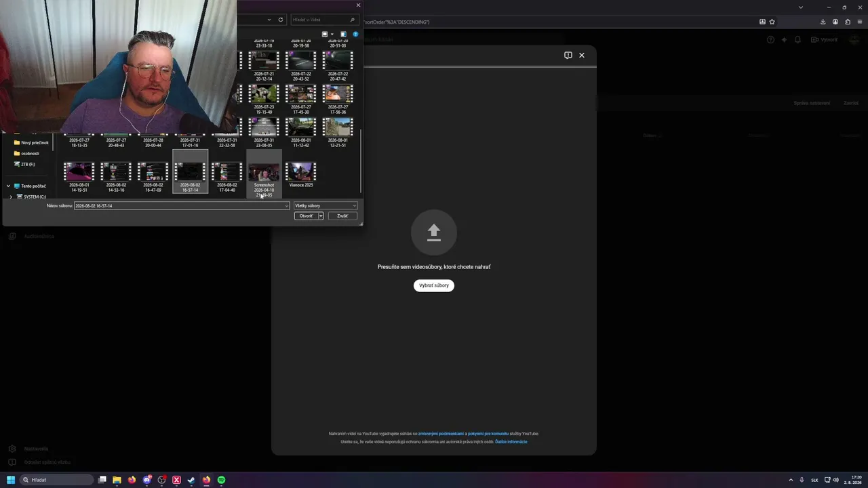The width and height of the screenshot is (868, 488).
Task: Click the upload arrow icon in YouTube dialog
Action: tap(434, 232)
